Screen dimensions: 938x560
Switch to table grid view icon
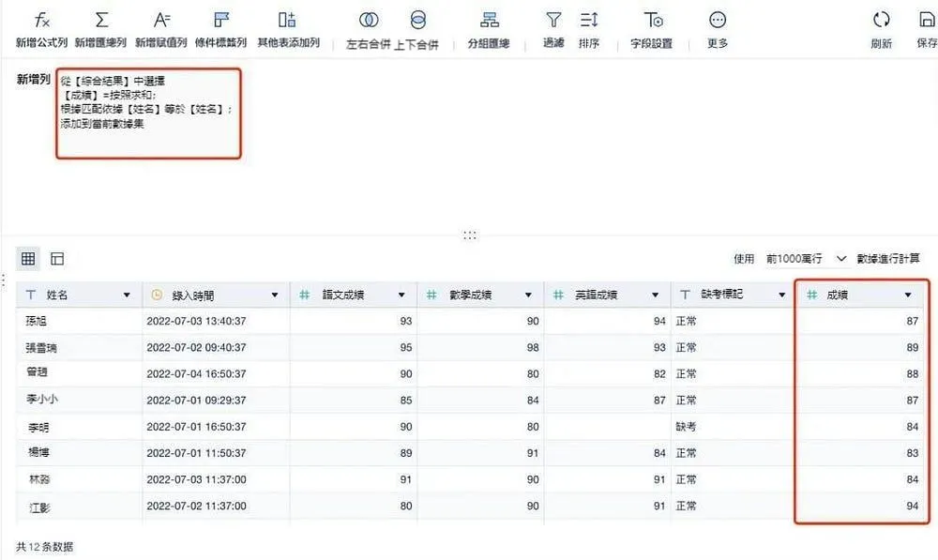tap(28, 259)
